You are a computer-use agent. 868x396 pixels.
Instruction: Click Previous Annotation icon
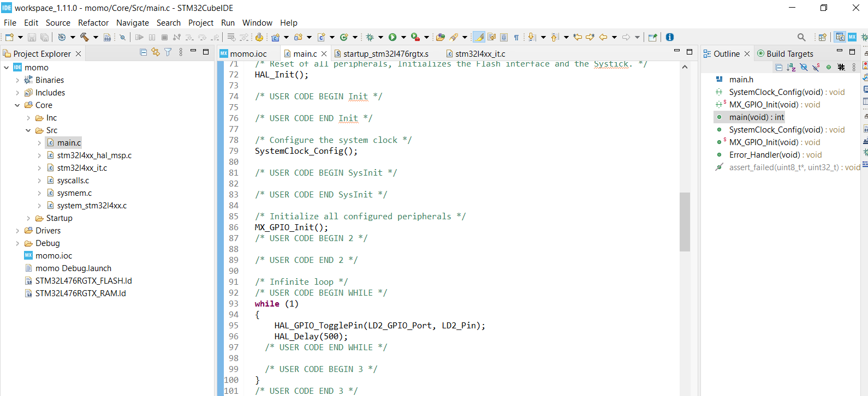click(x=555, y=37)
